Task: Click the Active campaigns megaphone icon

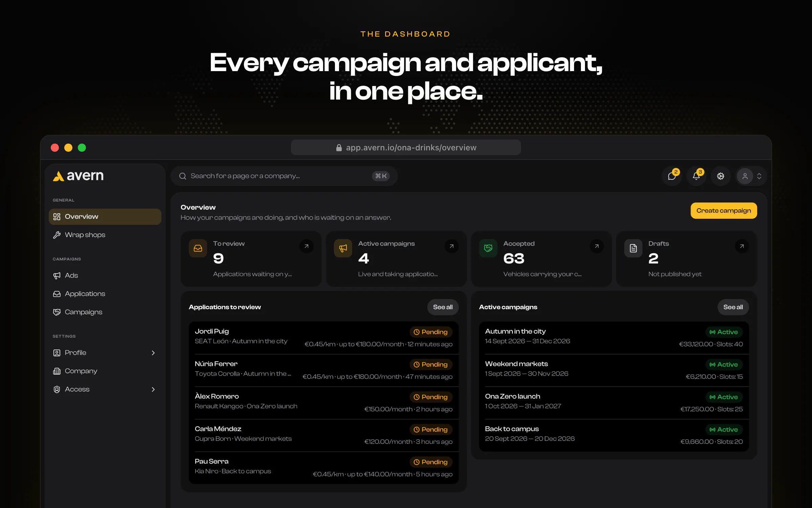Action: [343, 248]
